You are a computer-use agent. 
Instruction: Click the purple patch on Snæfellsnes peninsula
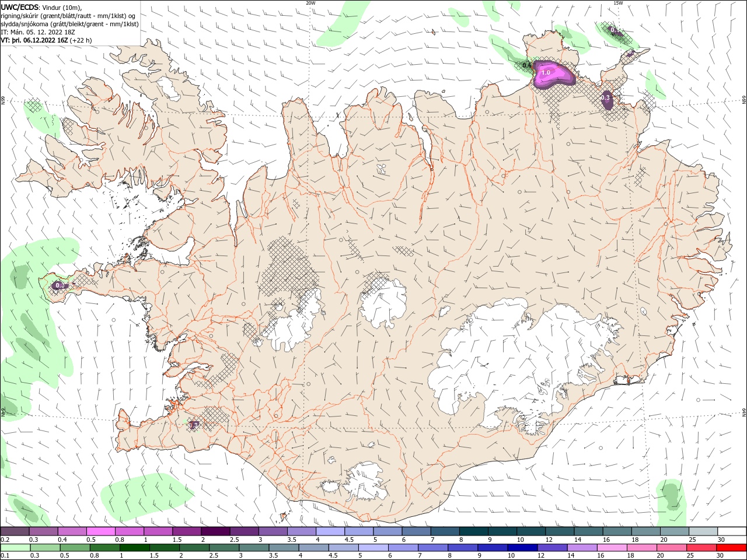click(59, 285)
